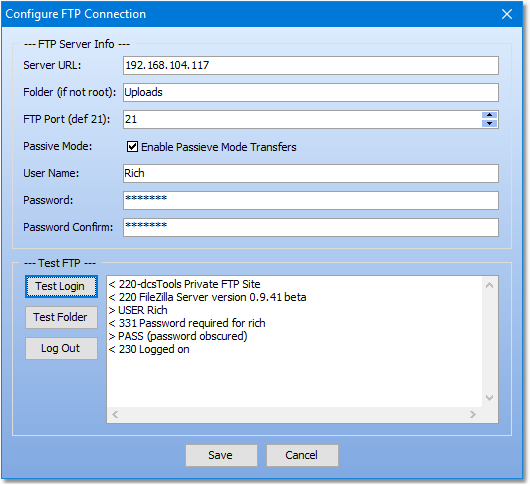The width and height of the screenshot is (530, 486).
Task: Click the 'FTP Port (def 21):' label
Action: pos(67,119)
